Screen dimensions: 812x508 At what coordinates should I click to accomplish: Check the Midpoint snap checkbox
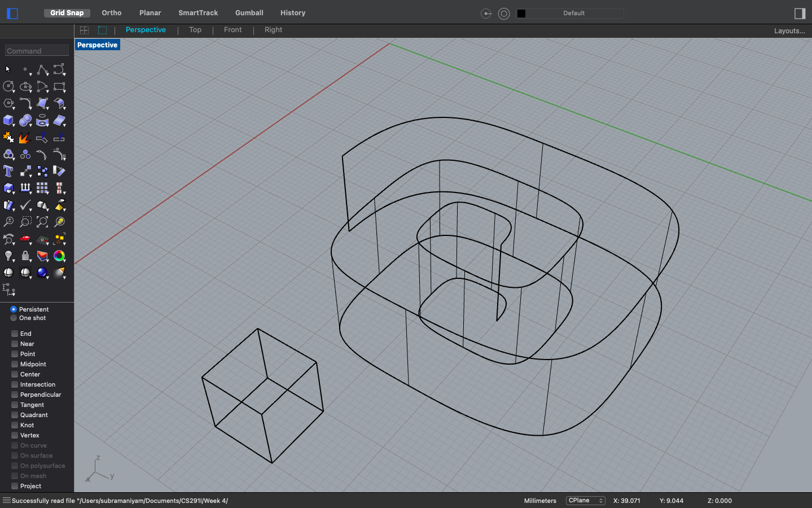tap(14, 364)
